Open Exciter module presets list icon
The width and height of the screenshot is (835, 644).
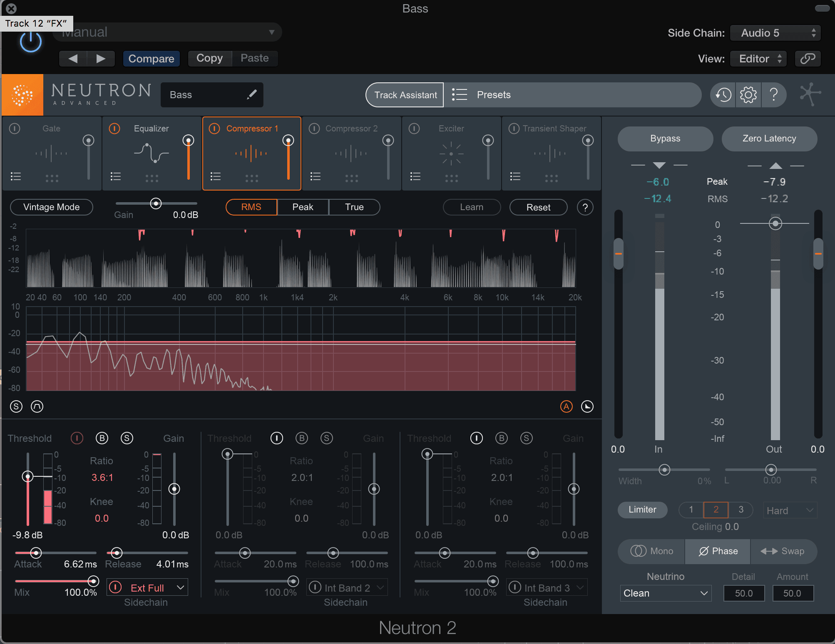(415, 176)
